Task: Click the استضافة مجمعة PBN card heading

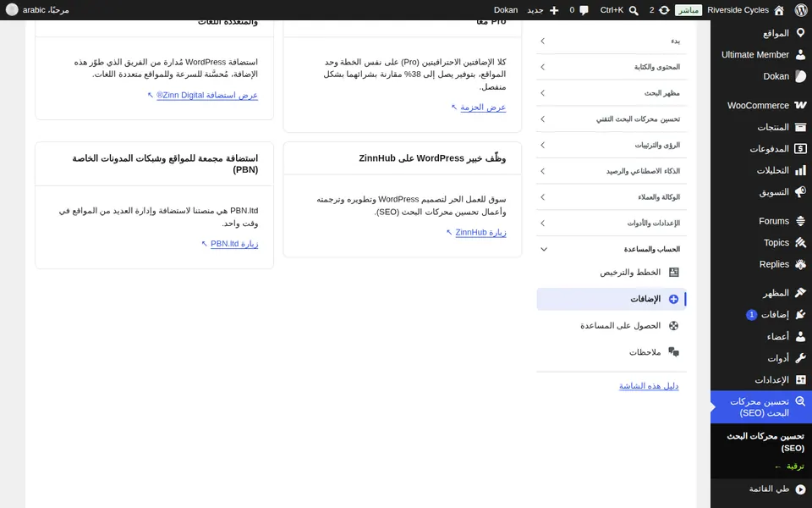Action: coord(165,163)
